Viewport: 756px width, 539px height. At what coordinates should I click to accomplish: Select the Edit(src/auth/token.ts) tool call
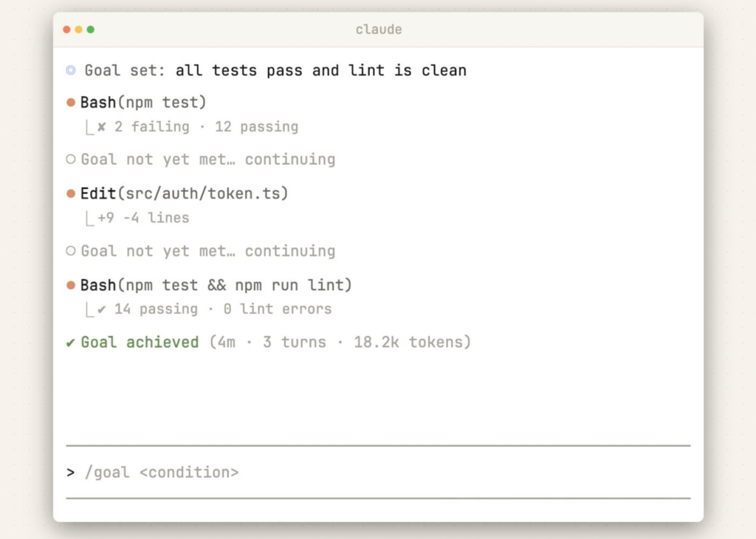pyautogui.click(x=184, y=193)
